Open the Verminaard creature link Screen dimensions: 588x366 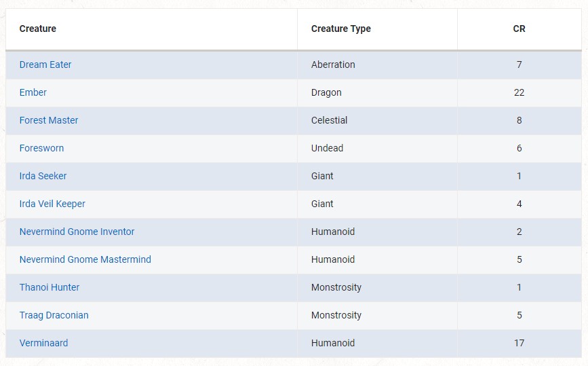point(43,343)
